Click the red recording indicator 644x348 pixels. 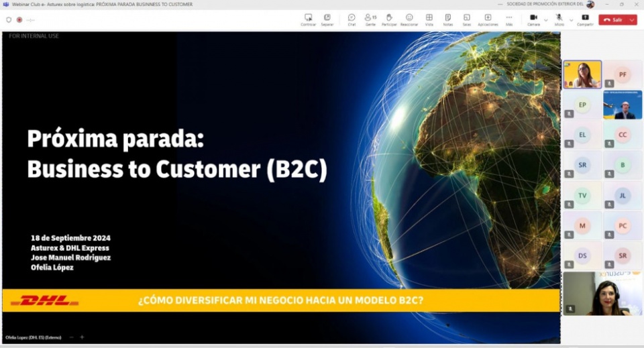[19, 19]
